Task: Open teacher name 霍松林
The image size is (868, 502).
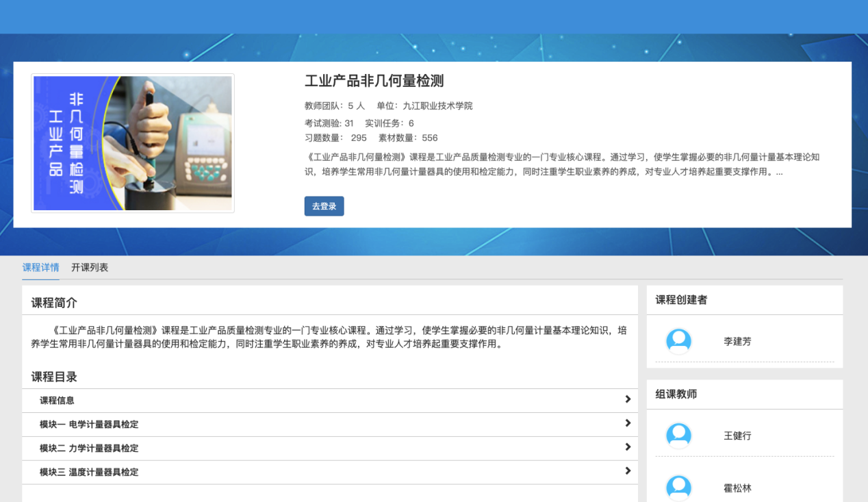Action: pyautogui.click(x=737, y=488)
